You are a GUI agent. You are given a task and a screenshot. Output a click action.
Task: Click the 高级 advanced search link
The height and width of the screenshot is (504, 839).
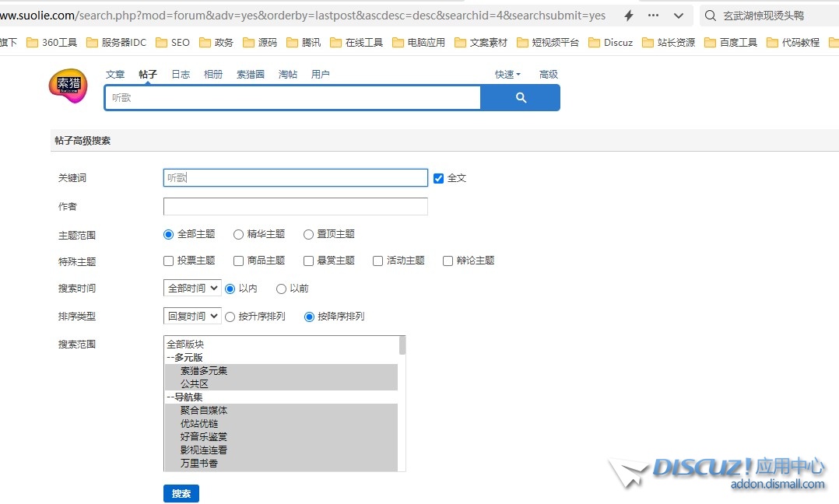coord(549,75)
